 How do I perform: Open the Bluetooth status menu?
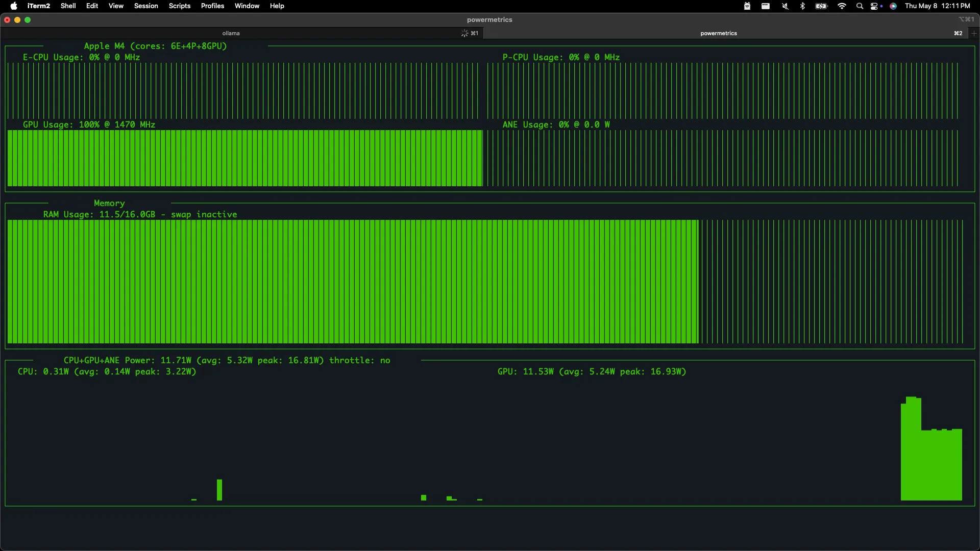click(802, 6)
